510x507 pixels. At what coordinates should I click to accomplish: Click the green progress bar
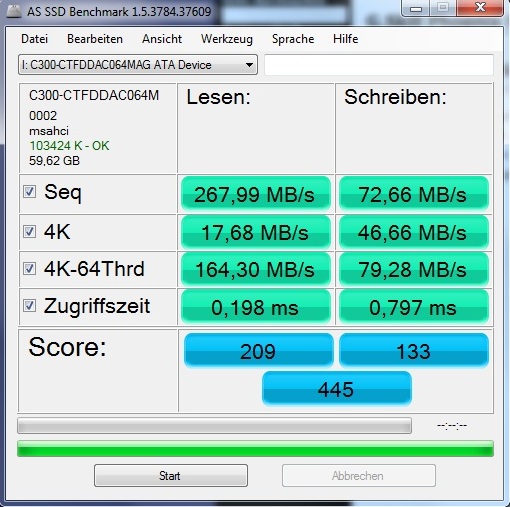coord(255,448)
